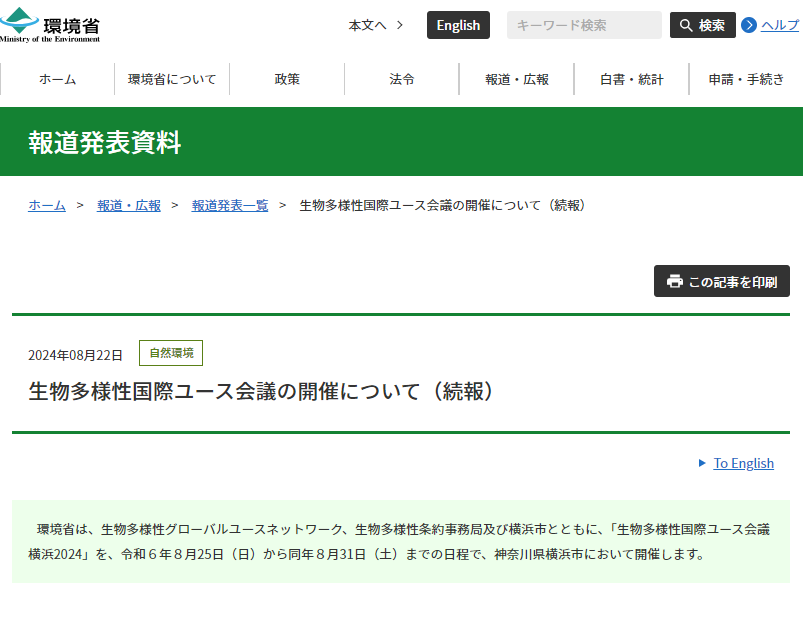Select 政策 in the navigation bar
This screenshot has height=629, width=803.
point(287,79)
